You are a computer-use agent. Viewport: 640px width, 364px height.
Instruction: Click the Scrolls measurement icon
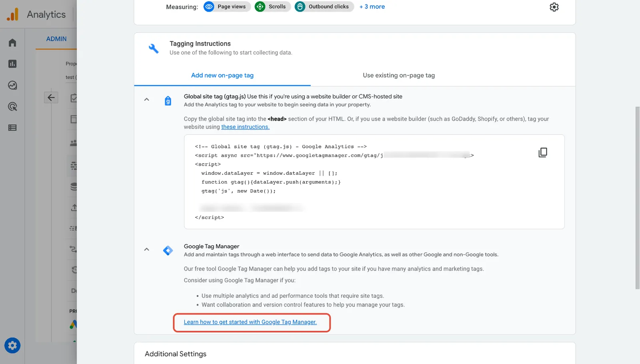coord(260,7)
